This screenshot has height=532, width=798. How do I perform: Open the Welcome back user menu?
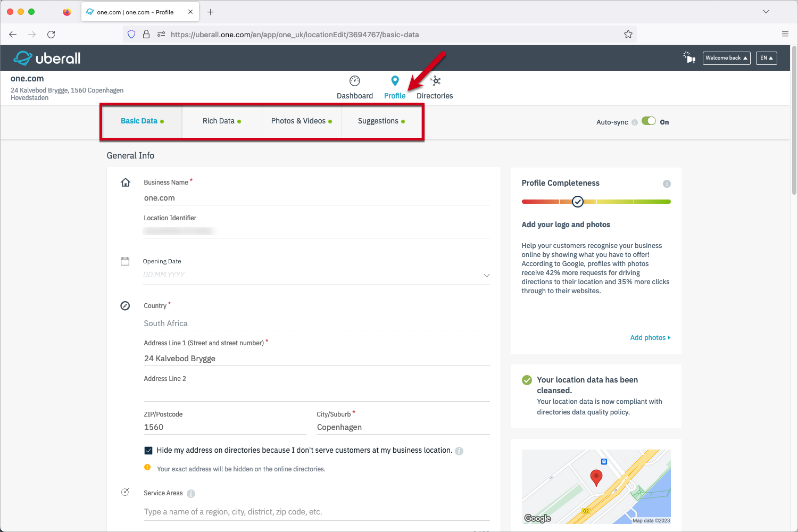[726, 58]
